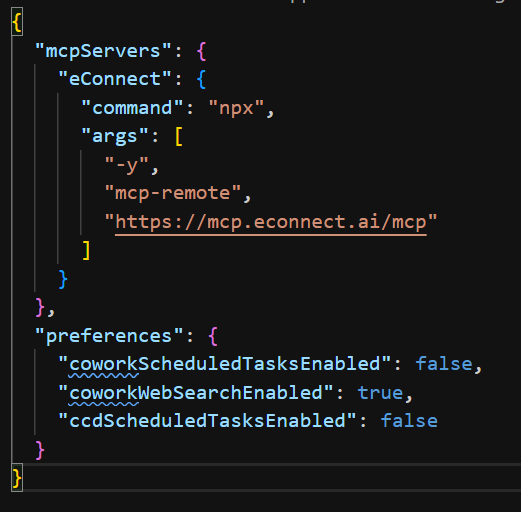Click the "-y" argument string

pos(127,165)
